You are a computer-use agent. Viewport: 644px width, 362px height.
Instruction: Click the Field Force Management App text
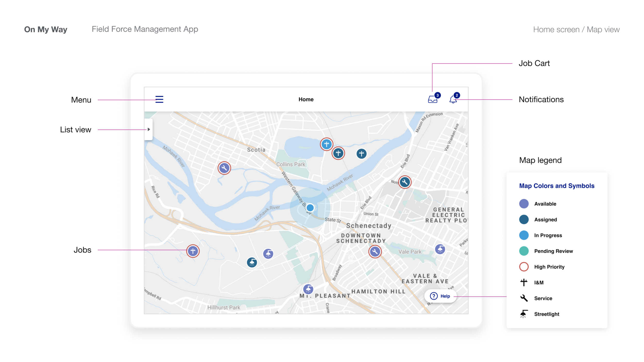click(145, 29)
